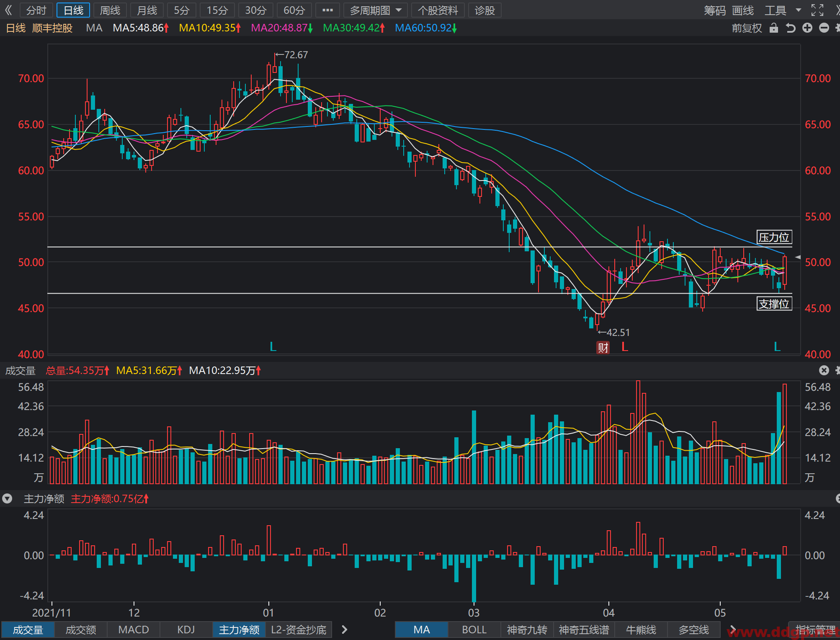Expand the 工具 tools dropdown arrow
The width and height of the screenshot is (840, 640).
[799, 10]
